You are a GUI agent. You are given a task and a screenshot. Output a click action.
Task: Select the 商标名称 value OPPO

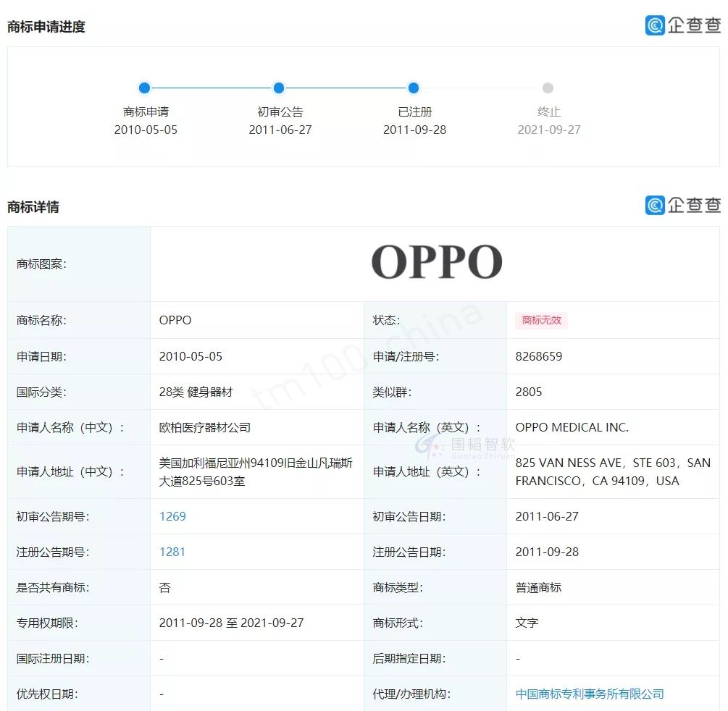pyautogui.click(x=175, y=320)
